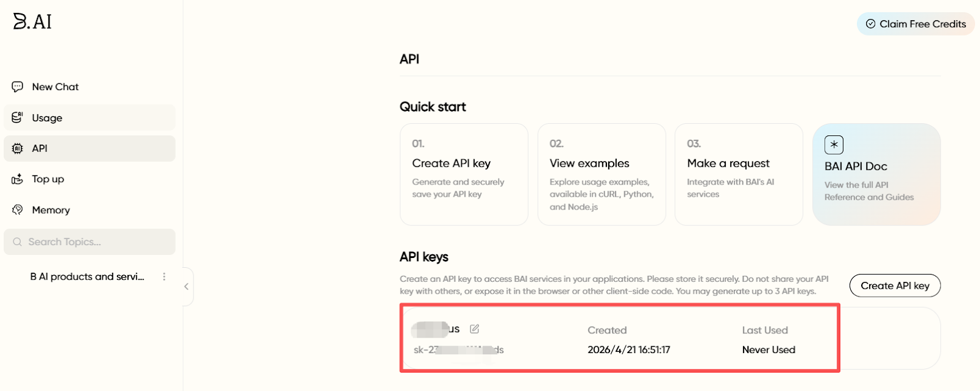
Task: Click the New Chat speech bubble icon
Action: coord(18,87)
